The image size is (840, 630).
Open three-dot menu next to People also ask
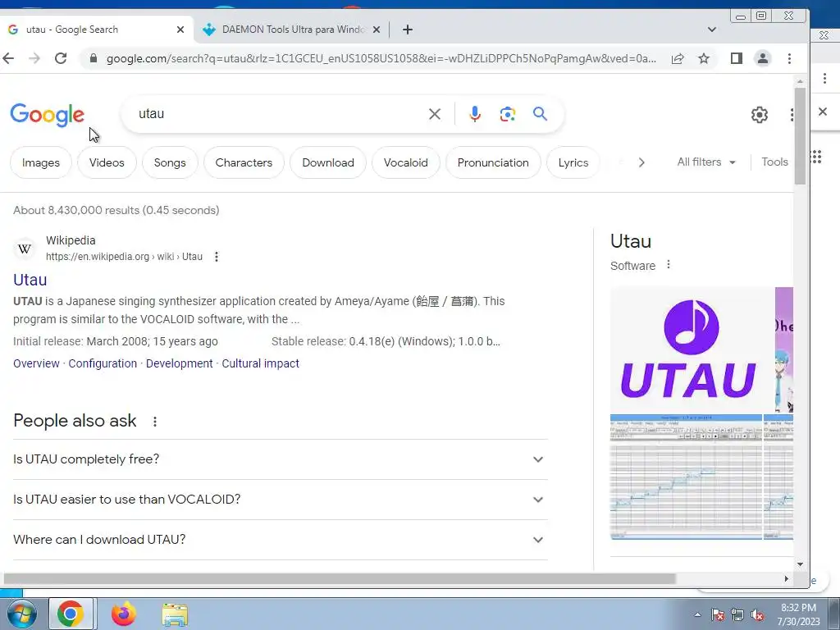click(x=155, y=422)
